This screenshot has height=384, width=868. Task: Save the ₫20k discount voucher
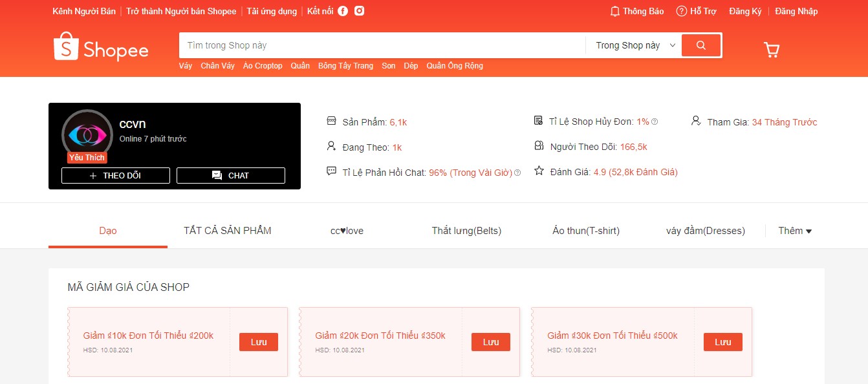[491, 342]
